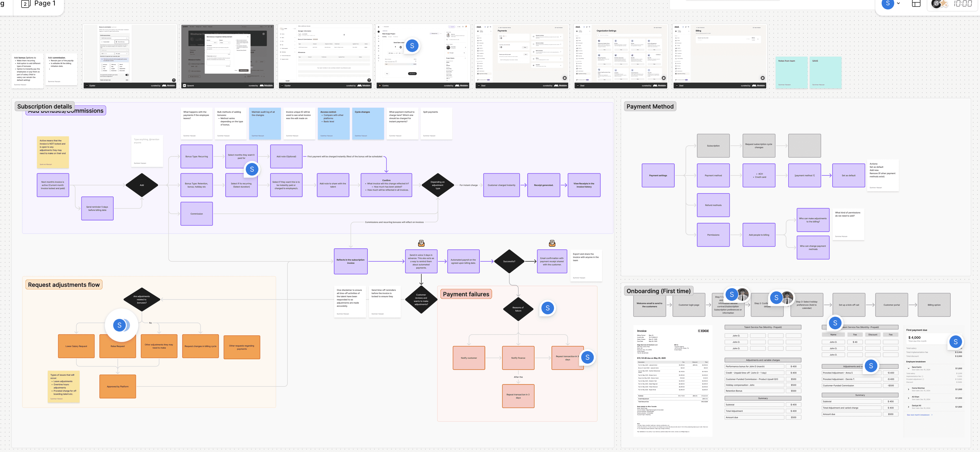Select 'Guaranteed' radio in Oyster screenshot
This screenshot has height=452, width=980.
point(102,42)
